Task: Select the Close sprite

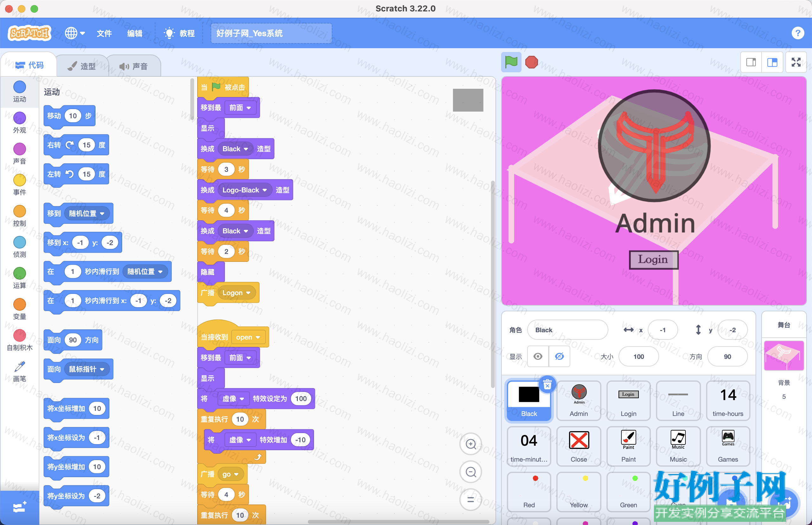Action: pos(579,446)
